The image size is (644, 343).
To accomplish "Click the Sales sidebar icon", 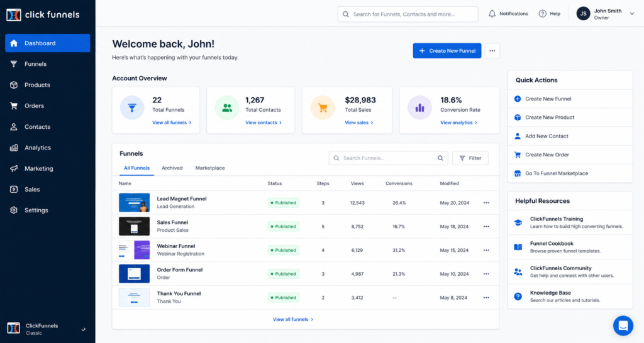I will (x=14, y=190).
